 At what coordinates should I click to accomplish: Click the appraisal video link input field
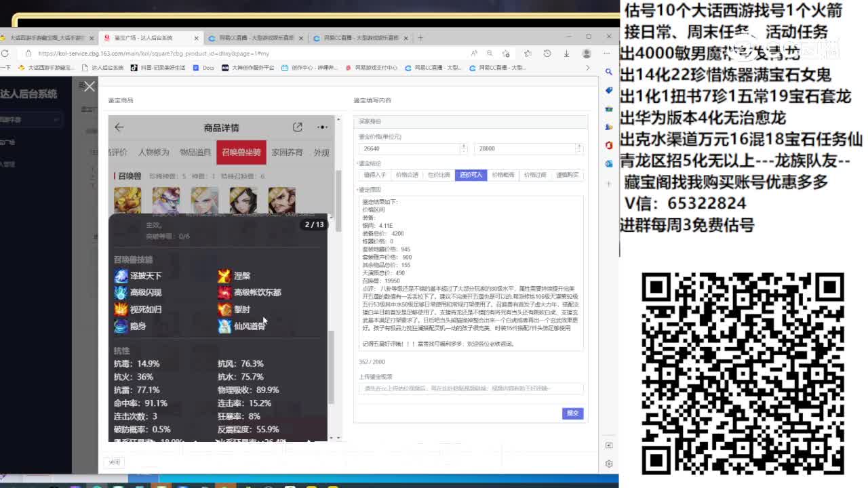(x=471, y=388)
